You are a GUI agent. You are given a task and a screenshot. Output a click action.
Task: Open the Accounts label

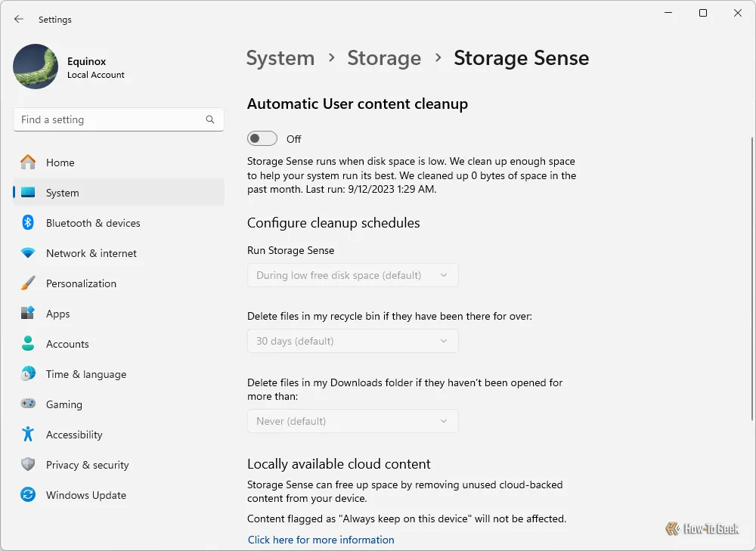coord(67,344)
